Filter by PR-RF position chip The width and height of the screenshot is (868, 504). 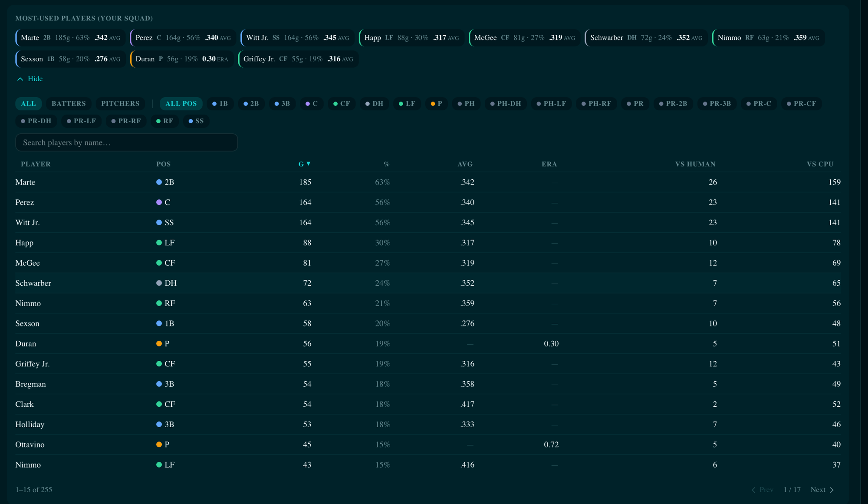pos(126,121)
